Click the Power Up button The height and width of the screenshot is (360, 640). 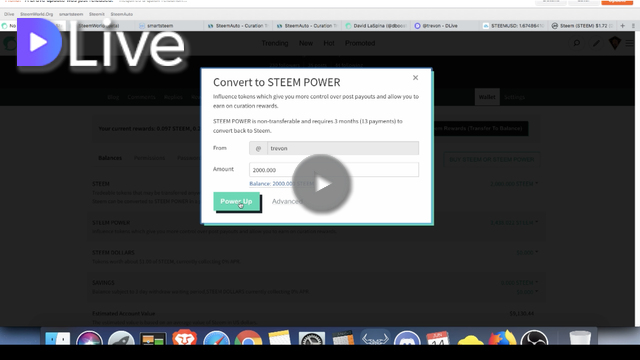point(236,201)
